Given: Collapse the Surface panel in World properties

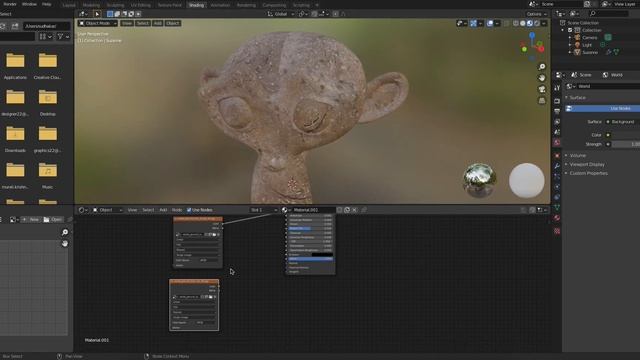Looking at the screenshot, I should point(577,98).
